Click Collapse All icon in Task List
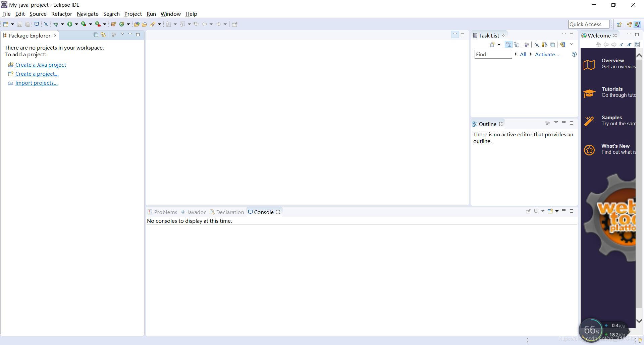The width and height of the screenshot is (644, 345). 553,45
